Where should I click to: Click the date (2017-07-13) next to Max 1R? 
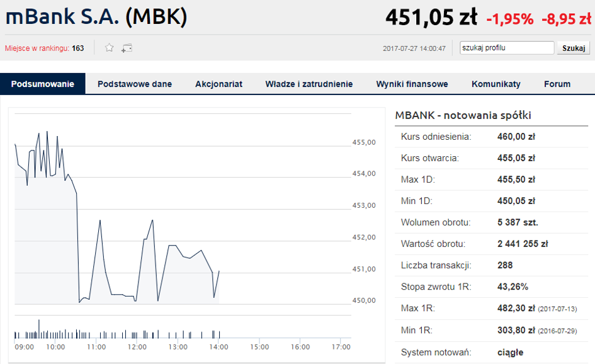click(x=557, y=309)
